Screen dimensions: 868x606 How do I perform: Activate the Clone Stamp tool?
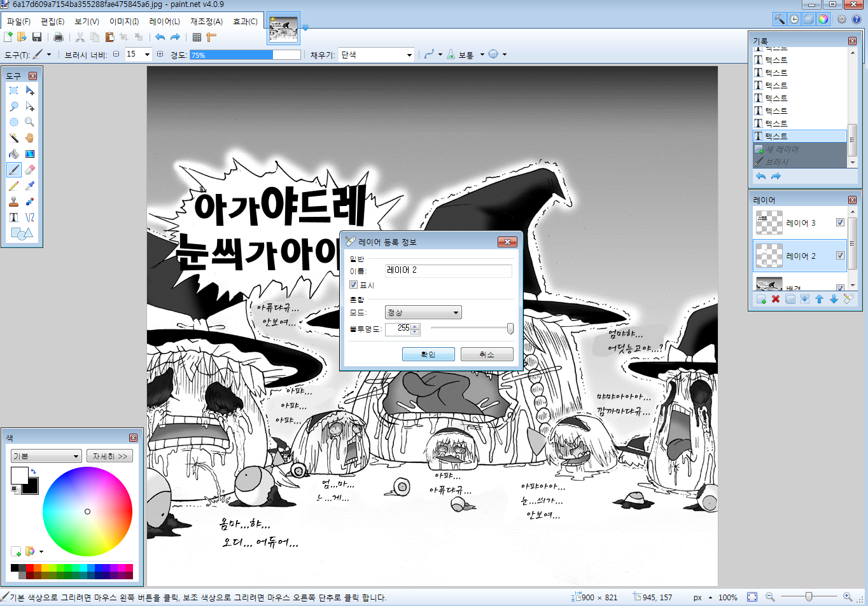(13, 202)
